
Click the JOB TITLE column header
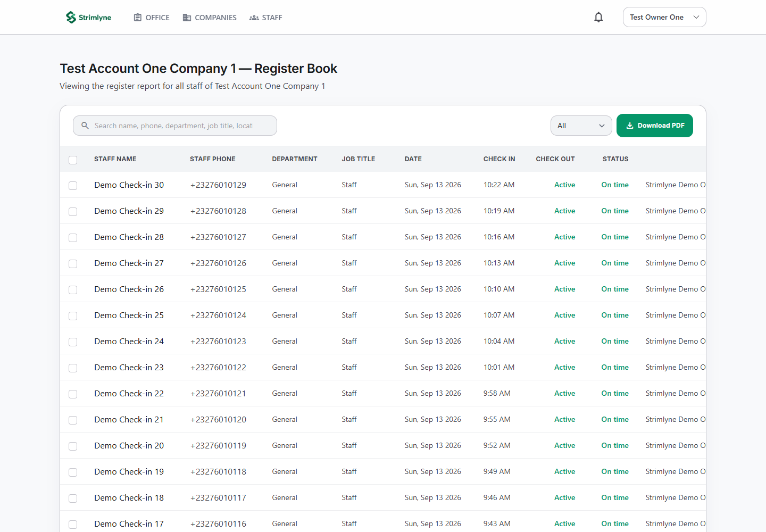tap(359, 159)
